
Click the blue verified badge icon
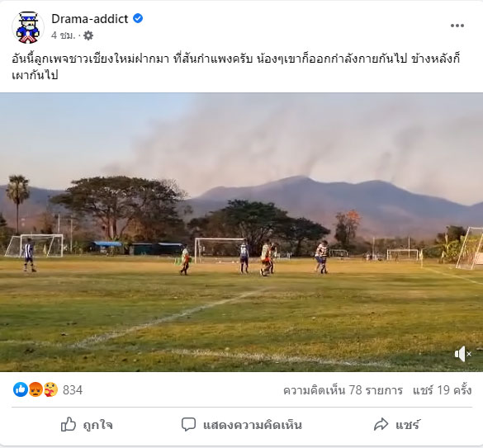pos(138,18)
